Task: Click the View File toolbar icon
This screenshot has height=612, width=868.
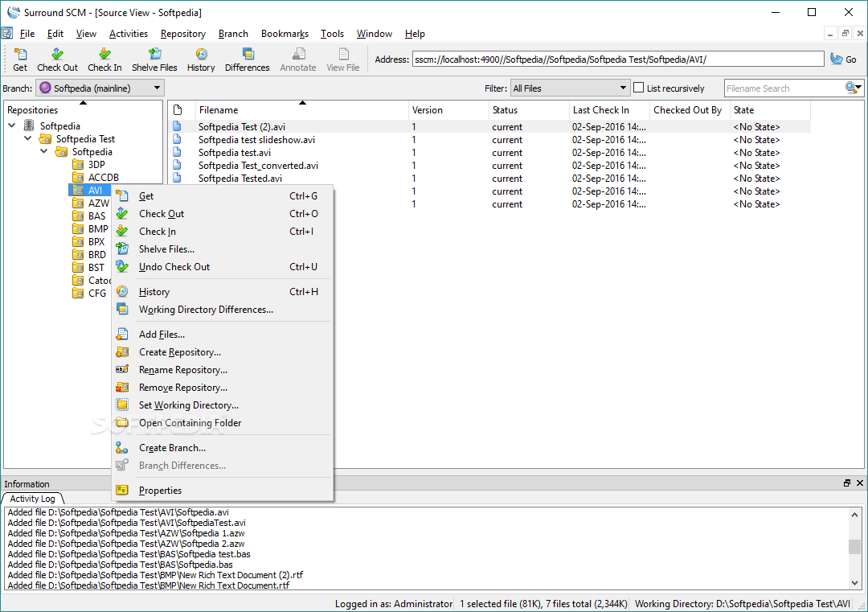Action: coord(343,60)
